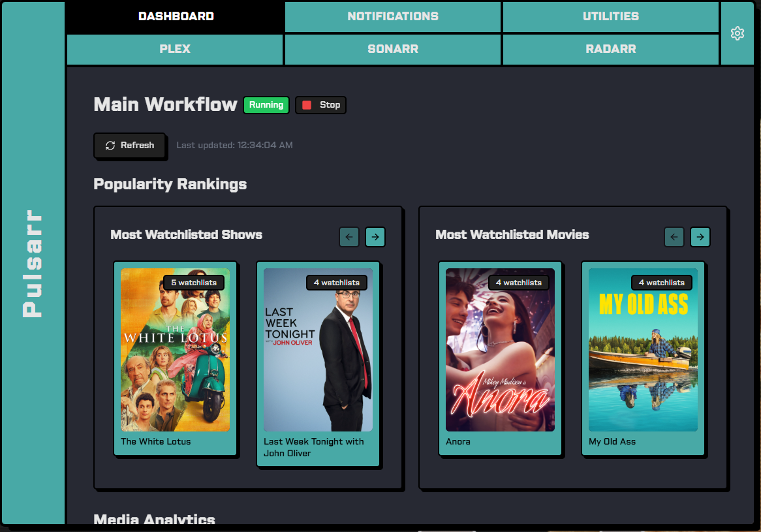Open the Notifications tab

393,16
